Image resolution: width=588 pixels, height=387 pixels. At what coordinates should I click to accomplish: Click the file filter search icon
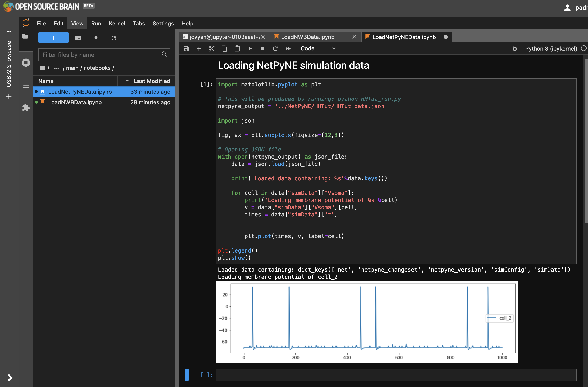coord(164,54)
